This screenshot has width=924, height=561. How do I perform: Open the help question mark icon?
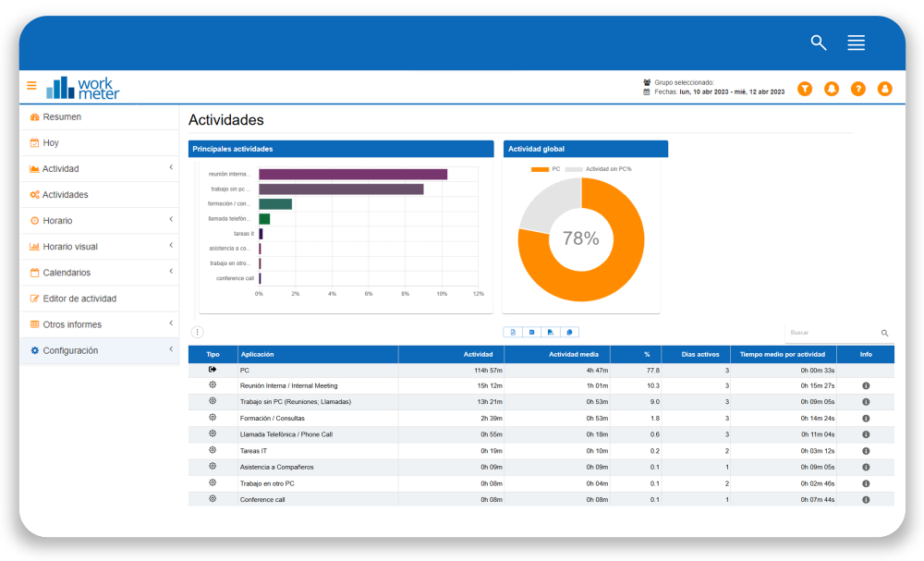pos(858,89)
